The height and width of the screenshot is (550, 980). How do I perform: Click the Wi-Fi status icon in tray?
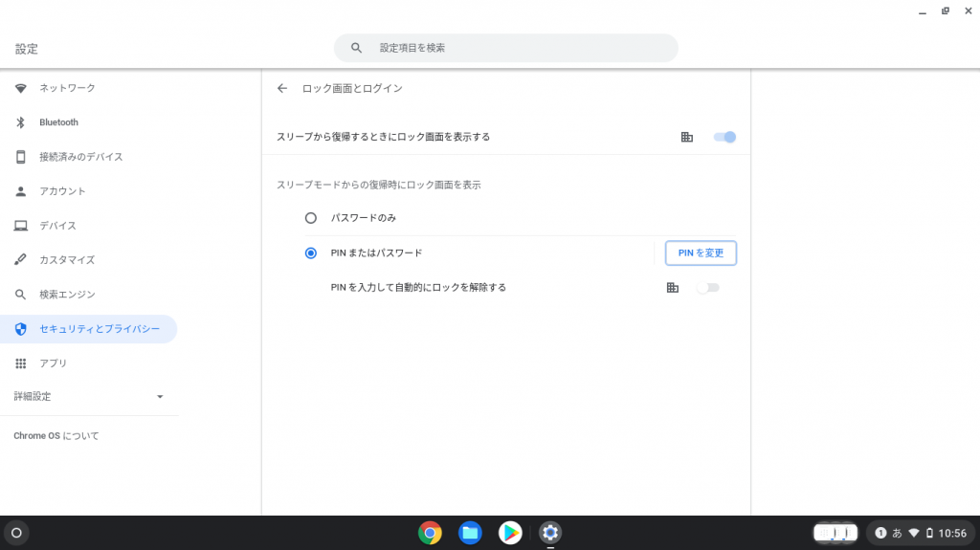(x=914, y=533)
